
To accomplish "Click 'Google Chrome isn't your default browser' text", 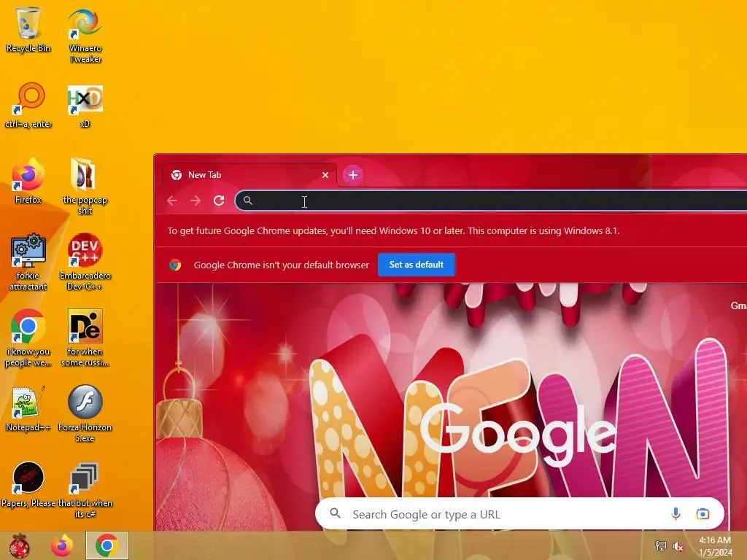I will 281,265.
